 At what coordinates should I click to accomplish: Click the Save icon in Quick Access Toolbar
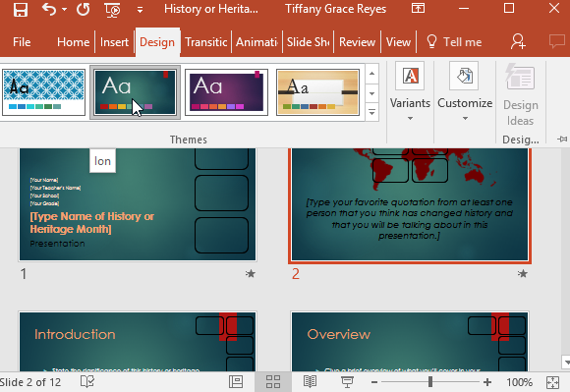click(21, 9)
